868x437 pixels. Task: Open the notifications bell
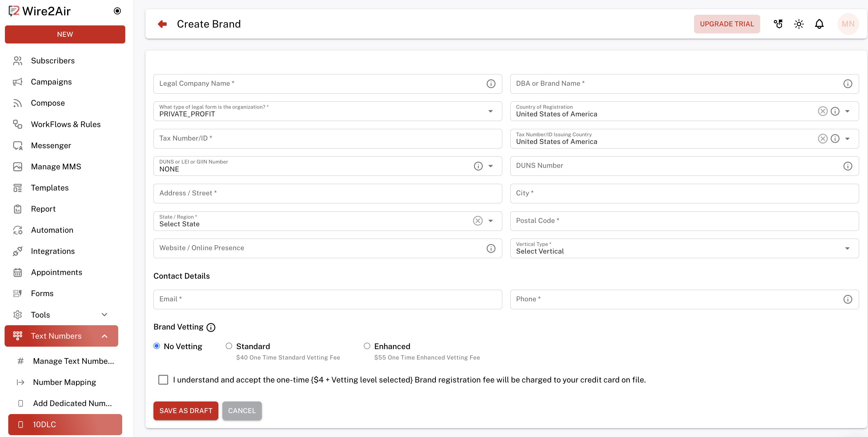click(x=819, y=24)
